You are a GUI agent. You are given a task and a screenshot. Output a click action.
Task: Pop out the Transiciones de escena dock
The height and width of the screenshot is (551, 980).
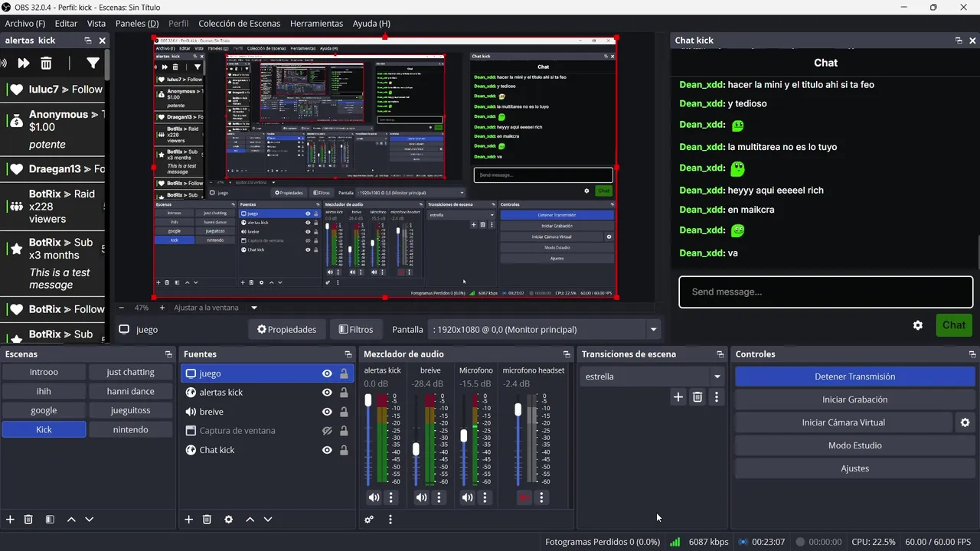point(720,354)
